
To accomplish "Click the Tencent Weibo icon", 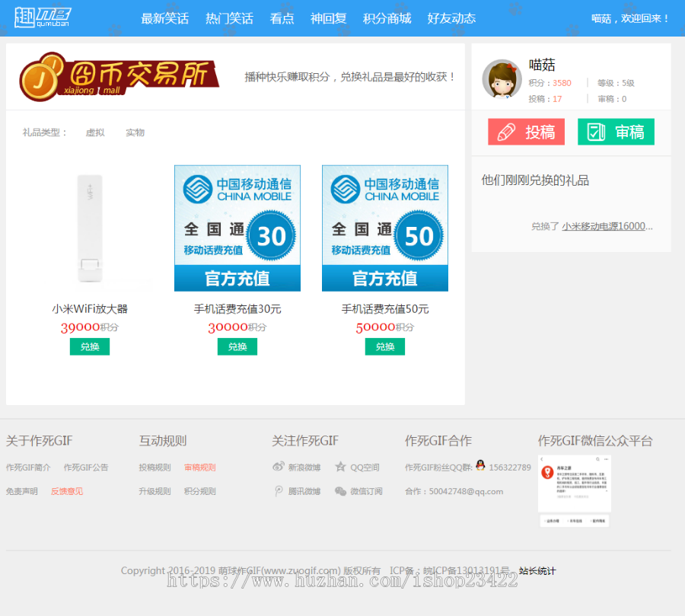I will point(279,491).
